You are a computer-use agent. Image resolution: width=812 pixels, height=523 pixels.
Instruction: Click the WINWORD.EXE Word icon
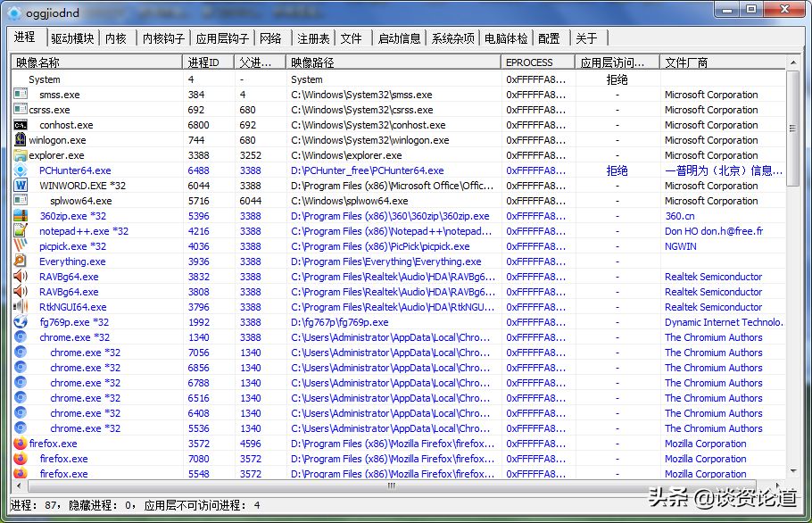(21, 186)
